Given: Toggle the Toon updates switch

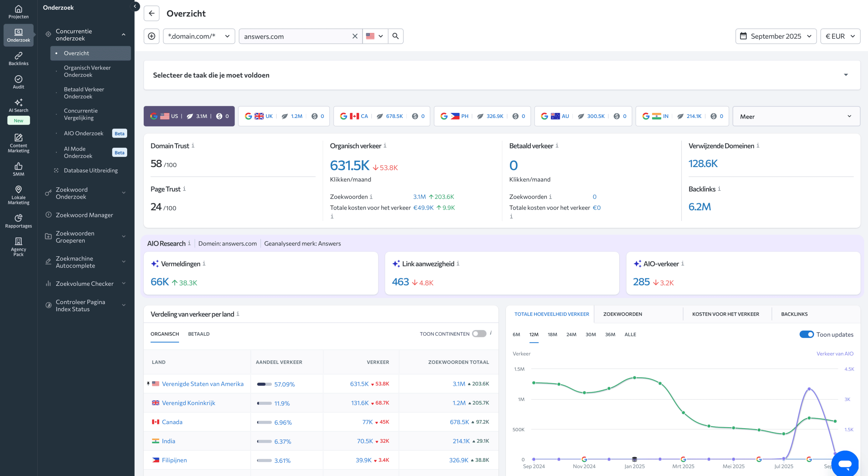Looking at the screenshot, I should tap(807, 334).
